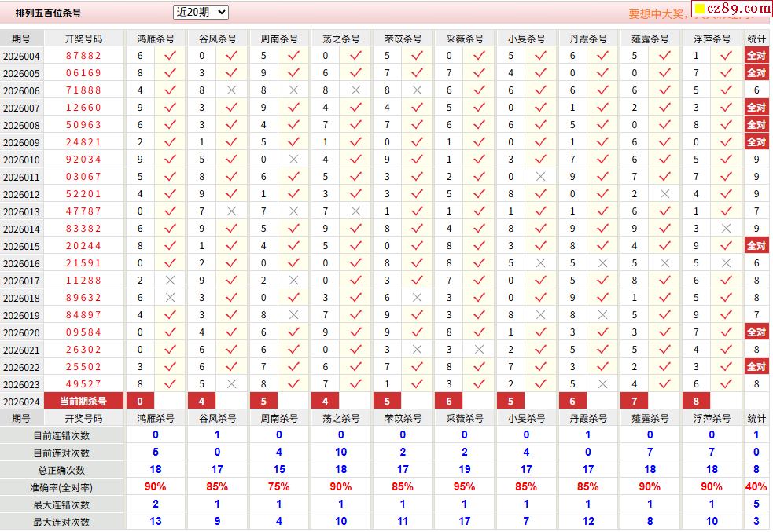This screenshot has height=532, width=773.
Task: Click the check mark under 采薇杀号 in row 2026008
Action: [479, 125]
